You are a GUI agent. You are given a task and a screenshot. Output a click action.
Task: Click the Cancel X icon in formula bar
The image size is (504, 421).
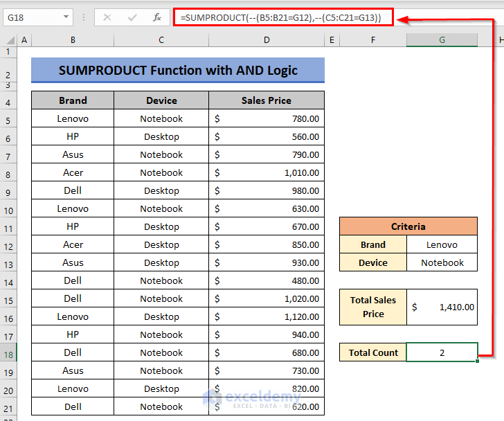[107, 17]
